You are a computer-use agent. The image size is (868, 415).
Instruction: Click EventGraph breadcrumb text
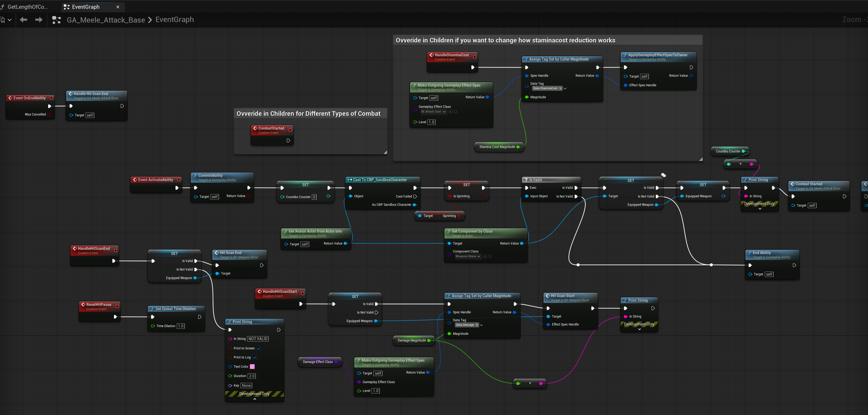click(175, 20)
